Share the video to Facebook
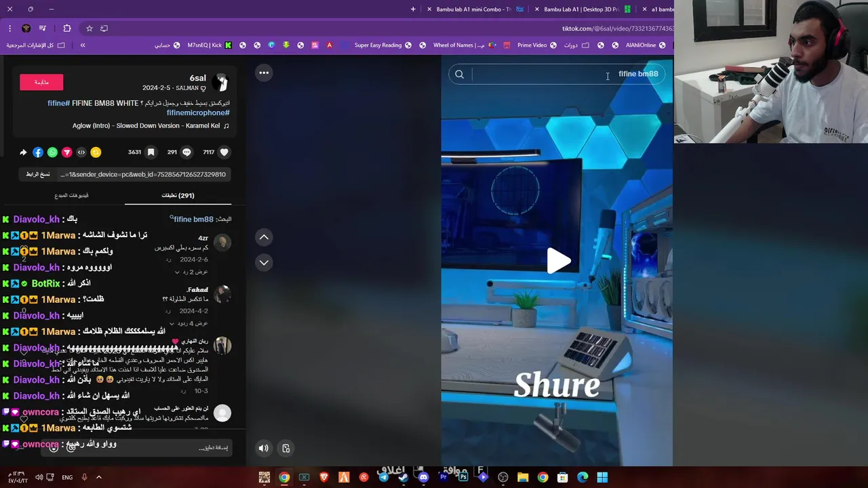 pos(38,152)
